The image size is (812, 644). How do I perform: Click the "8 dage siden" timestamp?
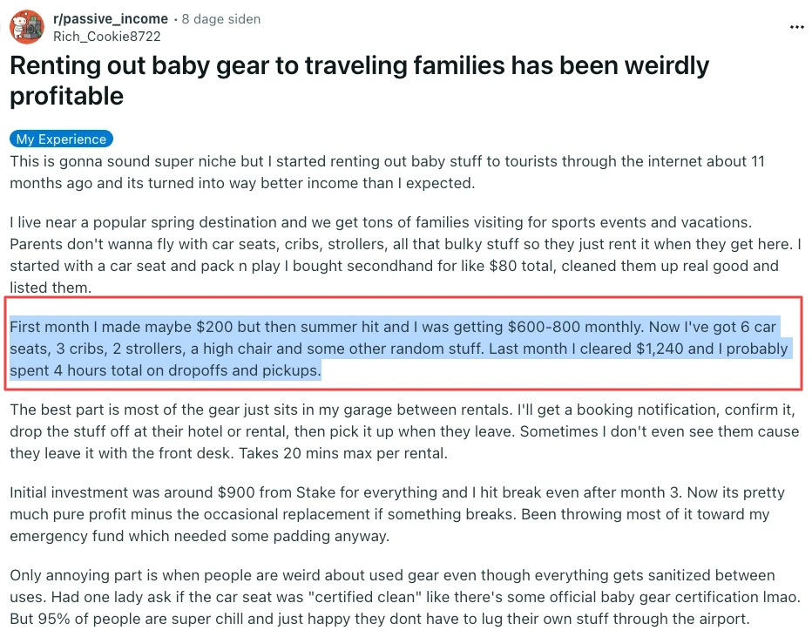(x=220, y=18)
